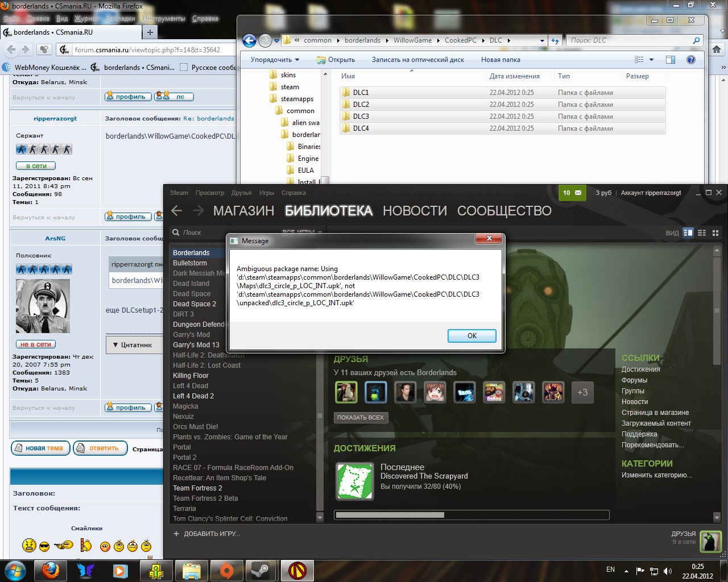Open the Explorer view options dropdown arrow
The width and height of the screenshot is (728, 582).
(x=651, y=60)
